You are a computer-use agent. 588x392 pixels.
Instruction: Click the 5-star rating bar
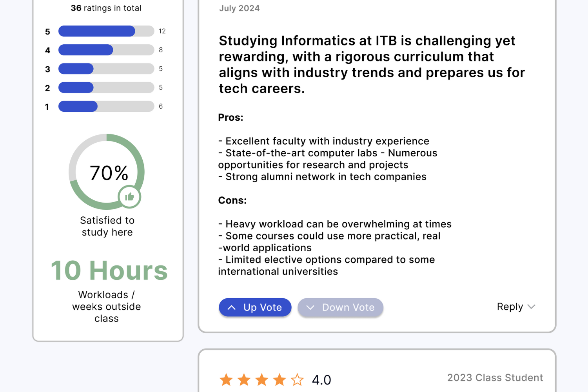[106, 31]
